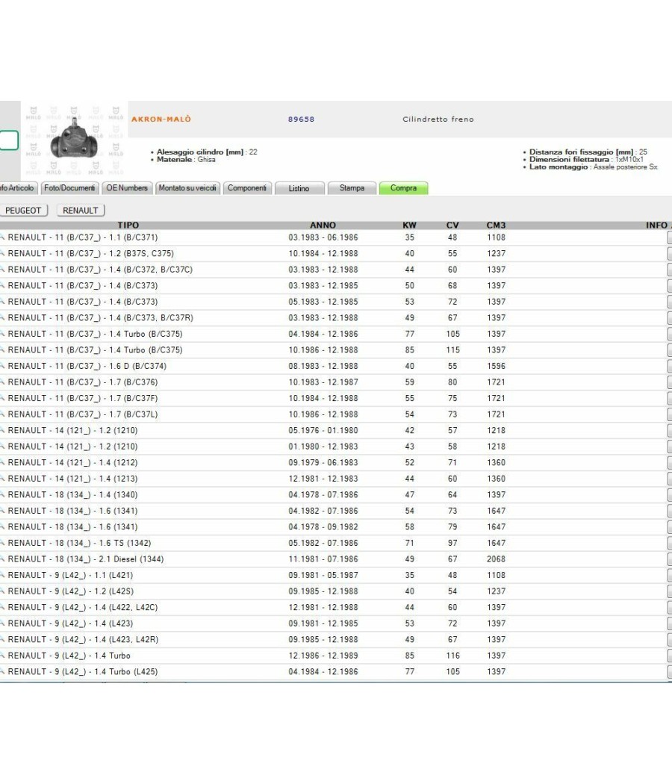Click the brake cylinder product image
The height and width of the screenshot is (784, 672).
[x=74, y=140]
